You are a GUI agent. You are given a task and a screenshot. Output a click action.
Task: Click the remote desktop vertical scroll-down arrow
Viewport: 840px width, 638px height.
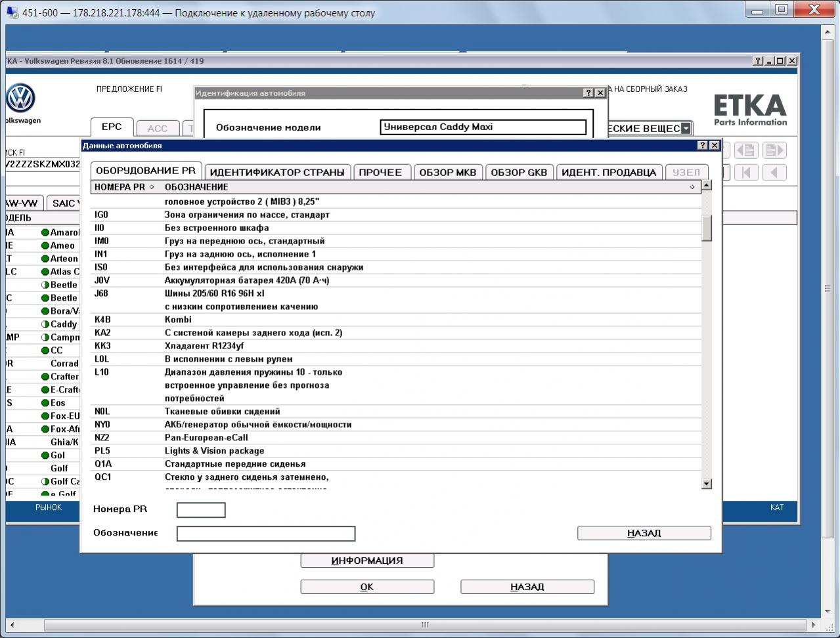(x=828, y=612)
